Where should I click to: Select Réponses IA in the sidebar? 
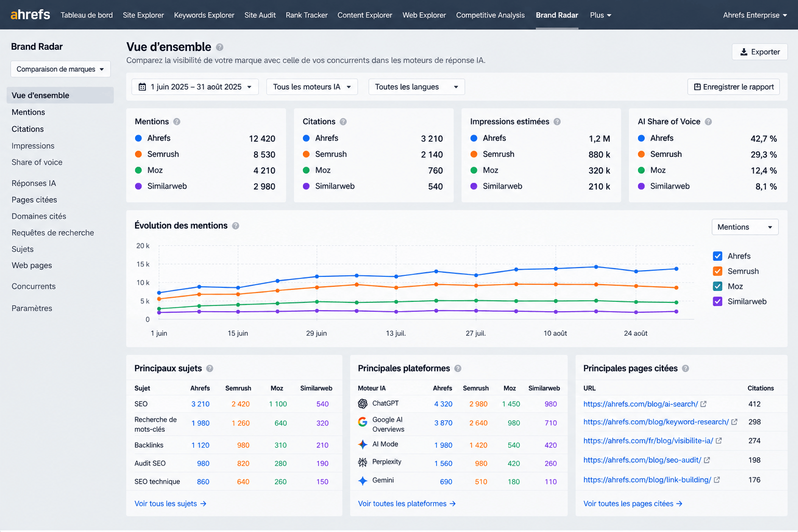(34, 183)
